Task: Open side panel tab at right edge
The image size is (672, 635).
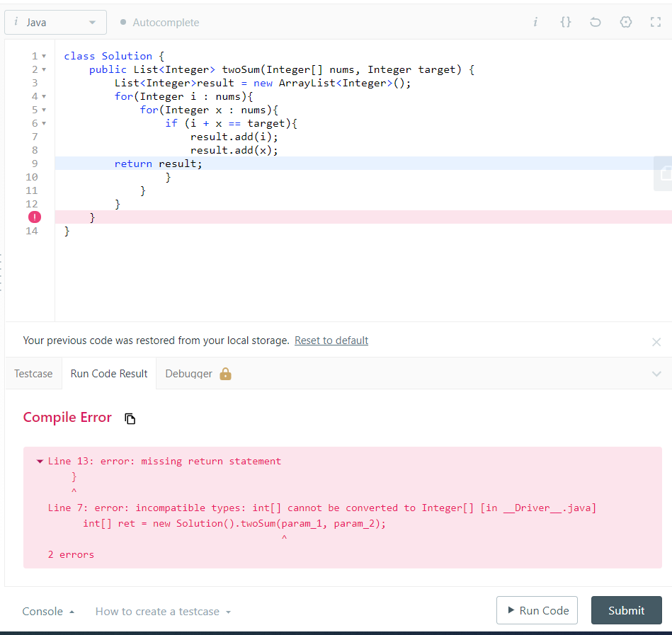Action: click(x=664, y=173)
